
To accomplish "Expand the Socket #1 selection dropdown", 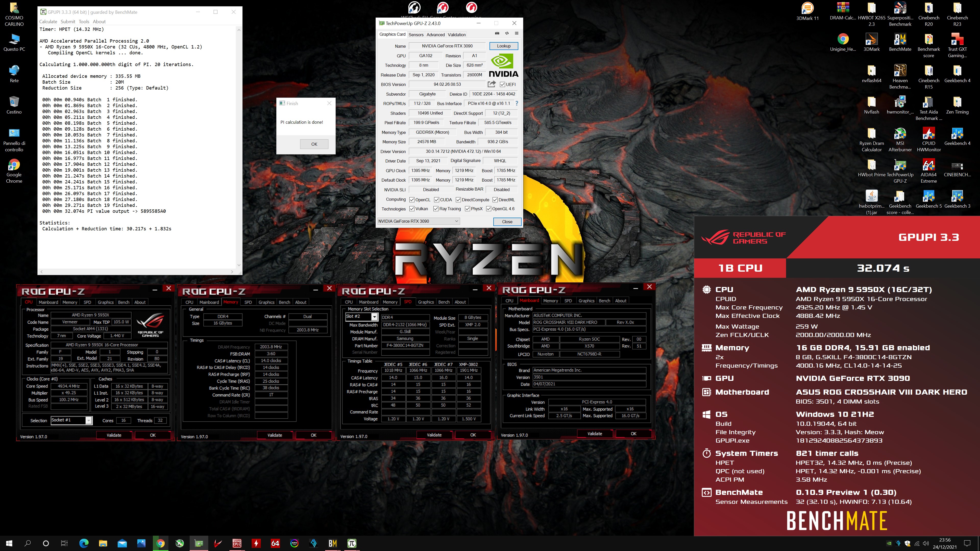I will (x=88, y=420).
